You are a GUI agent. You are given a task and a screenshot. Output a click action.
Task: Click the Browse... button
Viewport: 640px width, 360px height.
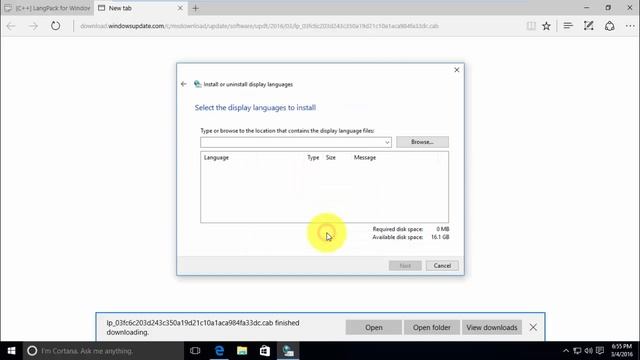422,142
